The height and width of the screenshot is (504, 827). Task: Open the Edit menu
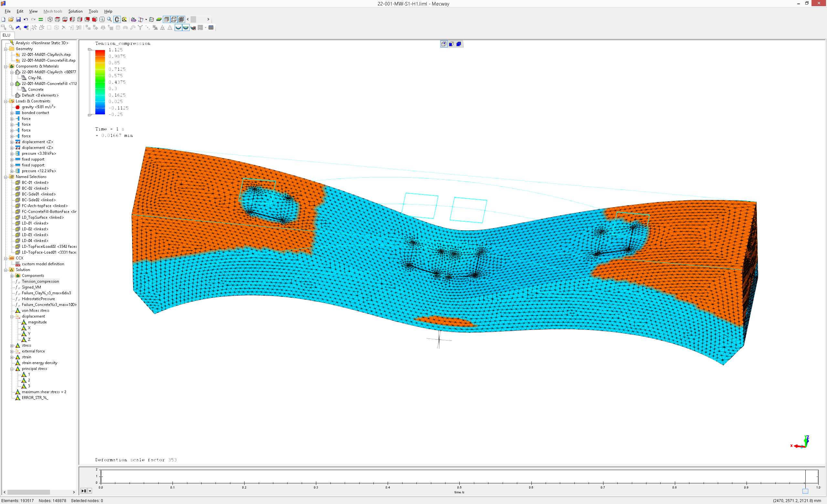click(20, 11)
